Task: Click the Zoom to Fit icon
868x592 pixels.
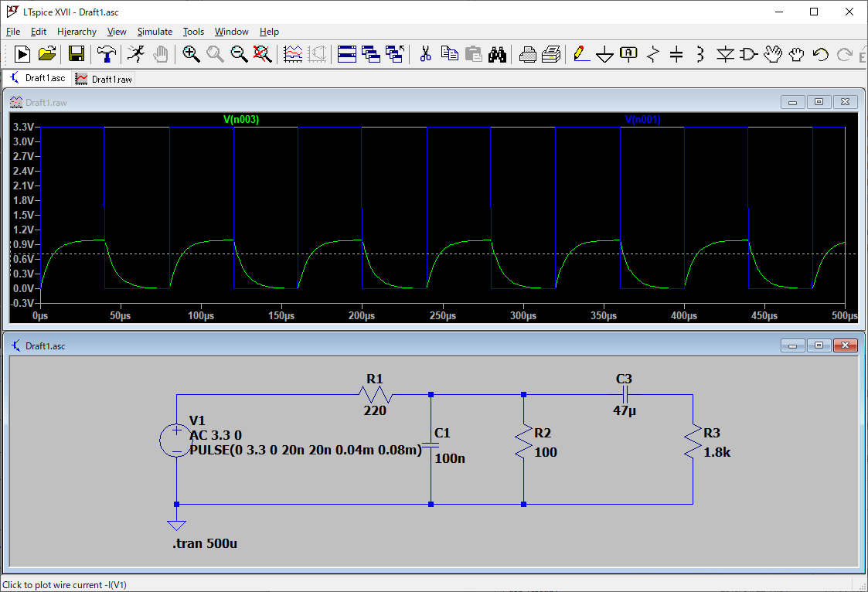Action: [263, 54]
